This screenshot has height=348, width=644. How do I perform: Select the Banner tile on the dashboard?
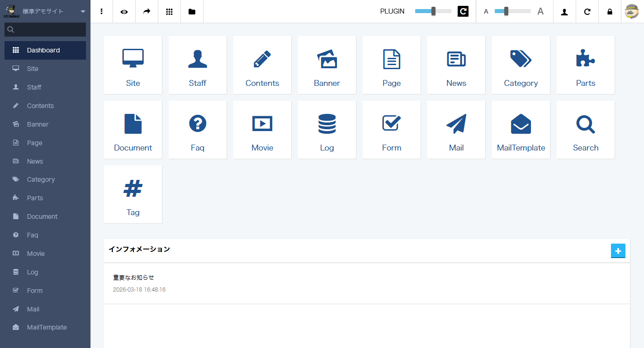(x=327, y=65)
